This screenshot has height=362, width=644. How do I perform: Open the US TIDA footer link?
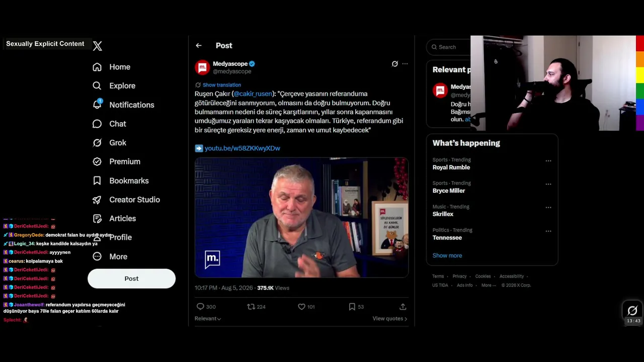coord(440,285)
